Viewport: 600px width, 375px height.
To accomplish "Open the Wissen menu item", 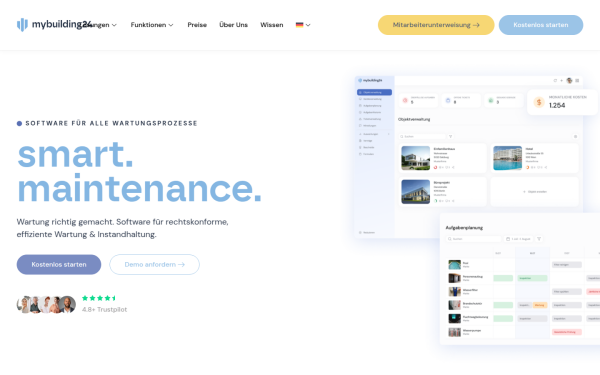I will click(272, 25).
